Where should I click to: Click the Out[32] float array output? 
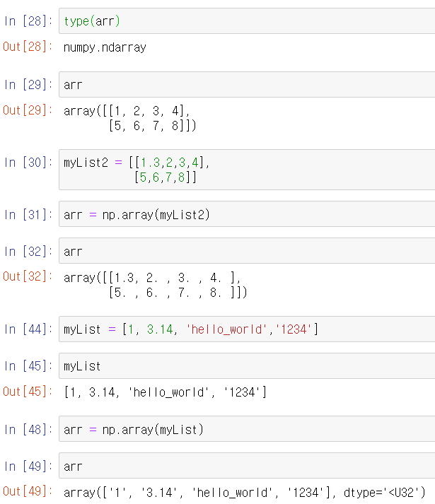[x=156, y=285]
